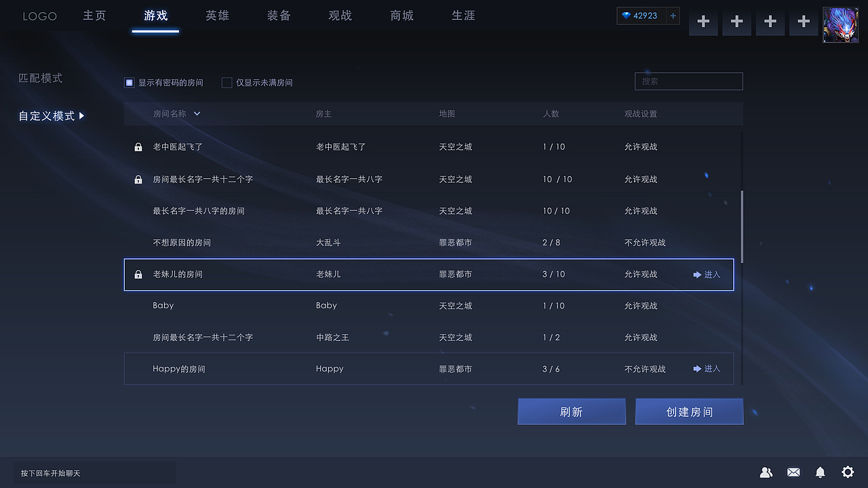Screen dimensions: 868x488
Task: Switch to the 英雄 tab
Action: coord(217,16)
